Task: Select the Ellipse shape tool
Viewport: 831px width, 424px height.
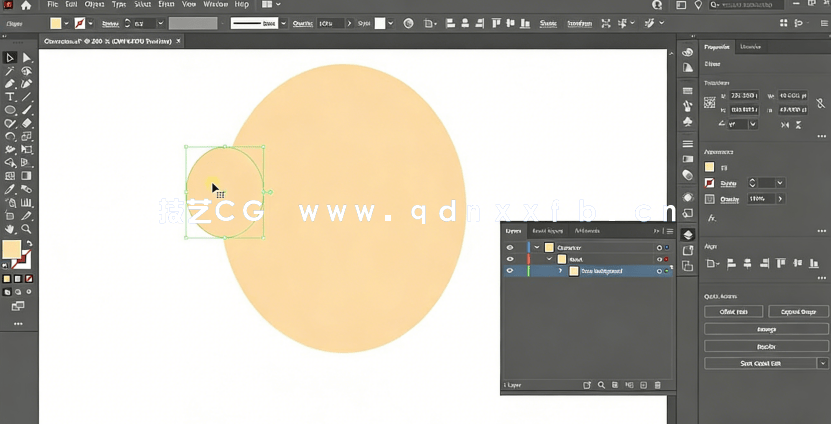Action: coord(10,110)
